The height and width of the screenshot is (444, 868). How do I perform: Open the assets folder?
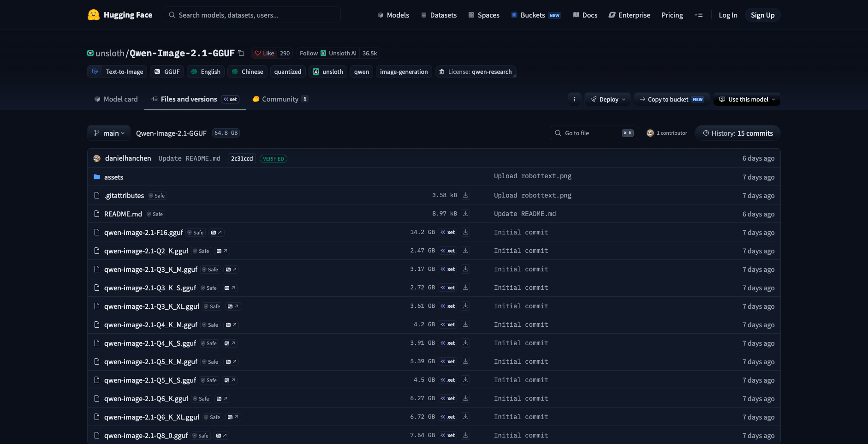pos(113,177)
